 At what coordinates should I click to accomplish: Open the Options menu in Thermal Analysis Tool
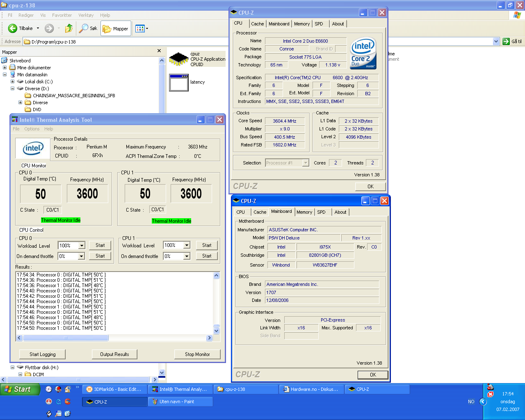(32, 129)
